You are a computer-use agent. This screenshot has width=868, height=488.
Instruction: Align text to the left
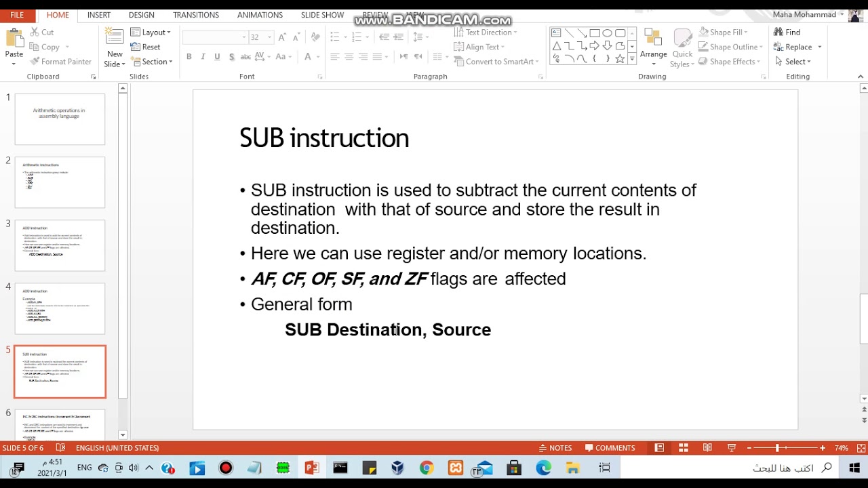click(334, 57)
